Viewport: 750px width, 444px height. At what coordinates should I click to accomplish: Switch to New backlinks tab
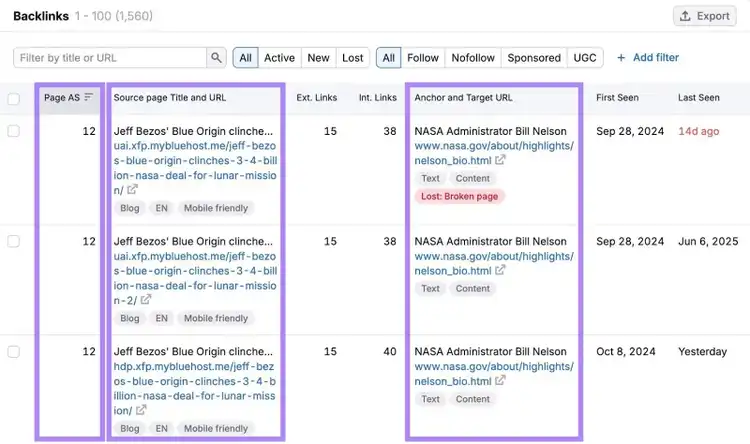[318, 58]
